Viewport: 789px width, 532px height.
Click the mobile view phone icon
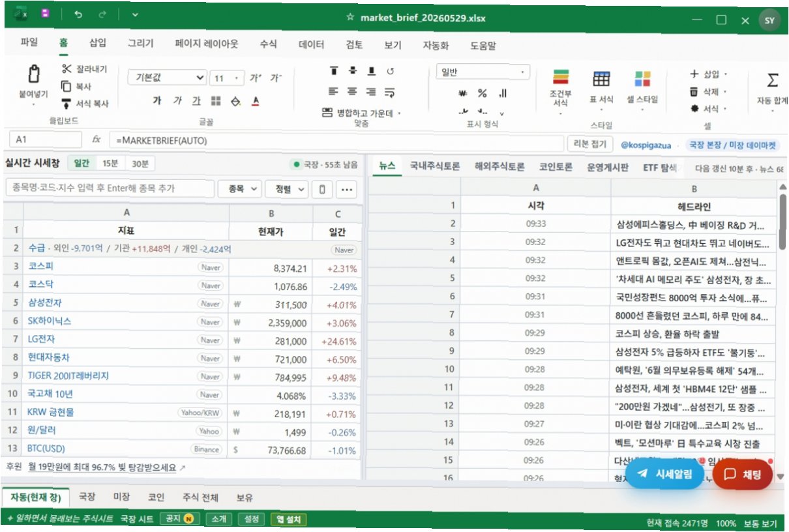tap(322, 189)
